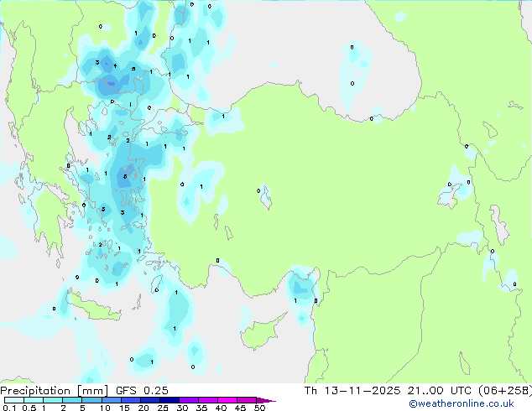Choose the 20–25 mm dark blue legend swatch
This screenshot has height=411, width=532.
tap(149, 400)
